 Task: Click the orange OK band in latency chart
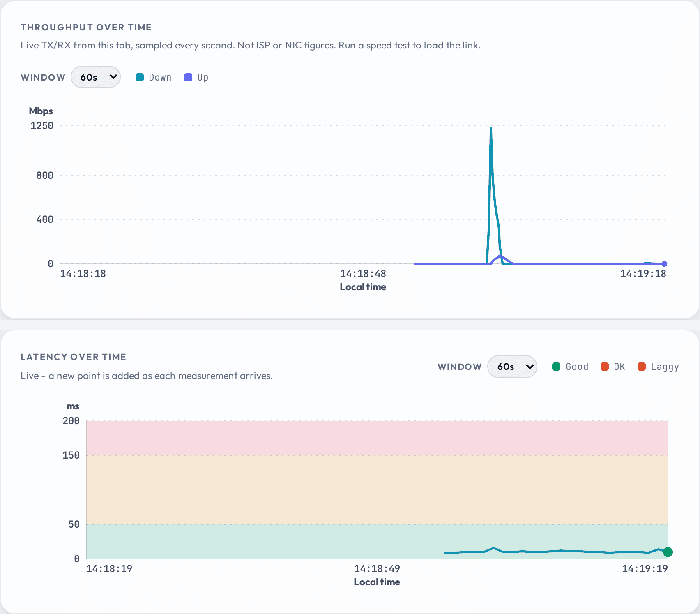click(377, 490)
